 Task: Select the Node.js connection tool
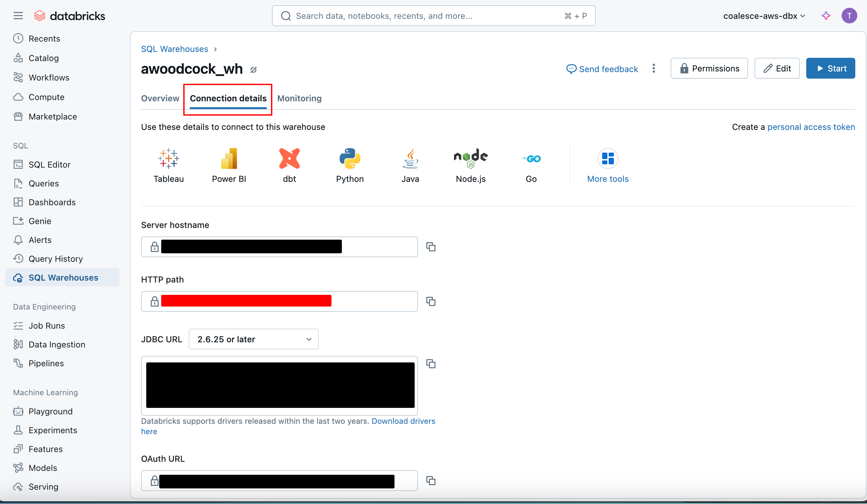[x=471, y=166]
